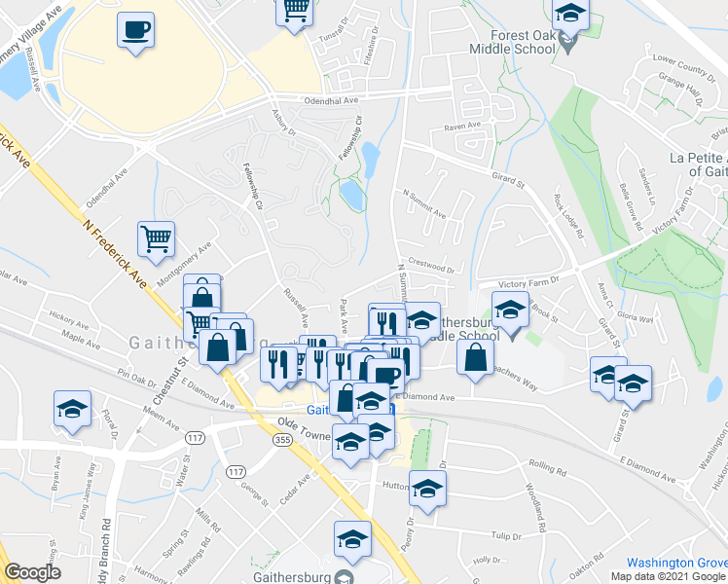Select the graduation cap marker near Floral Dr

(72, 412)
